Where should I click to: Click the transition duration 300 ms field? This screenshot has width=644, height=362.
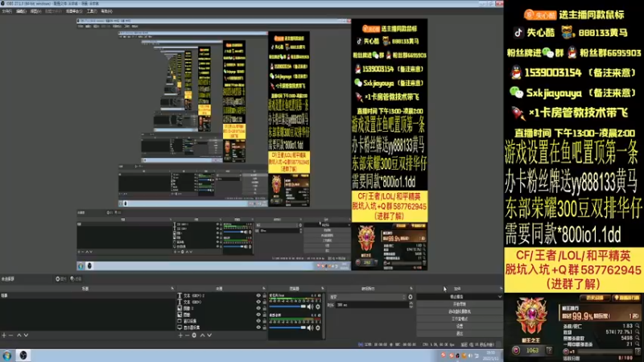(x=372, y=305)
